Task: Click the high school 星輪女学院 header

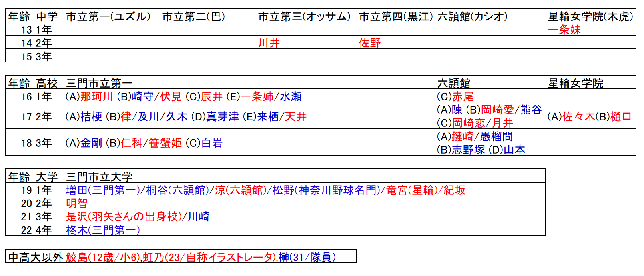Action: coord(591,83)
